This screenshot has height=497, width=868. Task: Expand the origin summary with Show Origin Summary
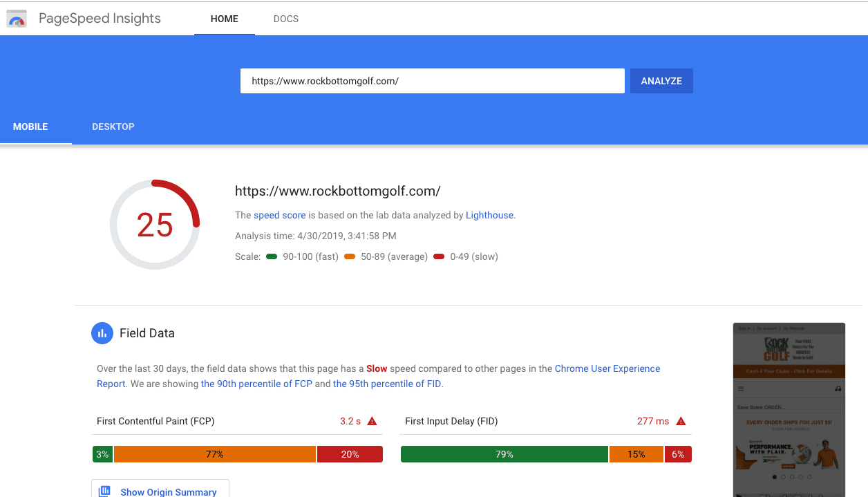click(169, 491)
